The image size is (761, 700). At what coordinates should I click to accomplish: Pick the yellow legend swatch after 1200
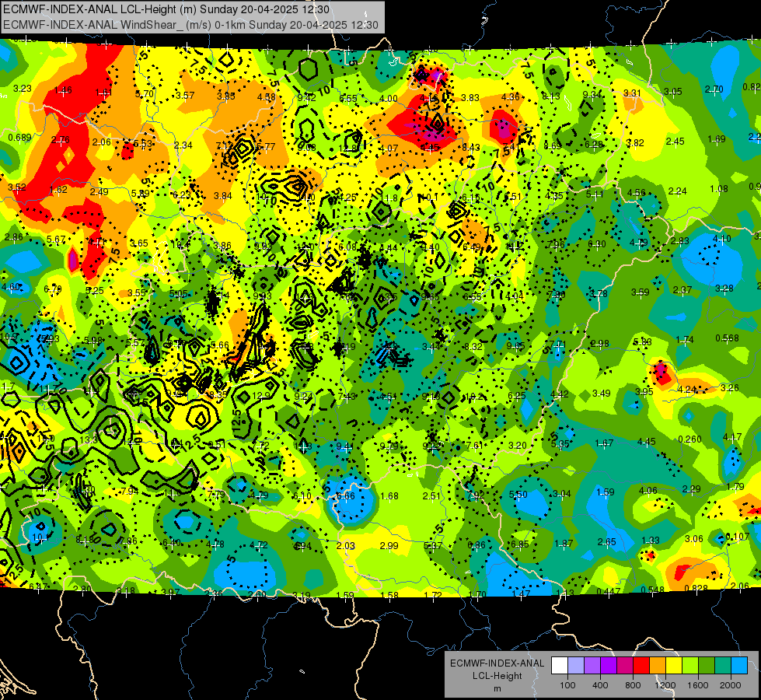674,666
